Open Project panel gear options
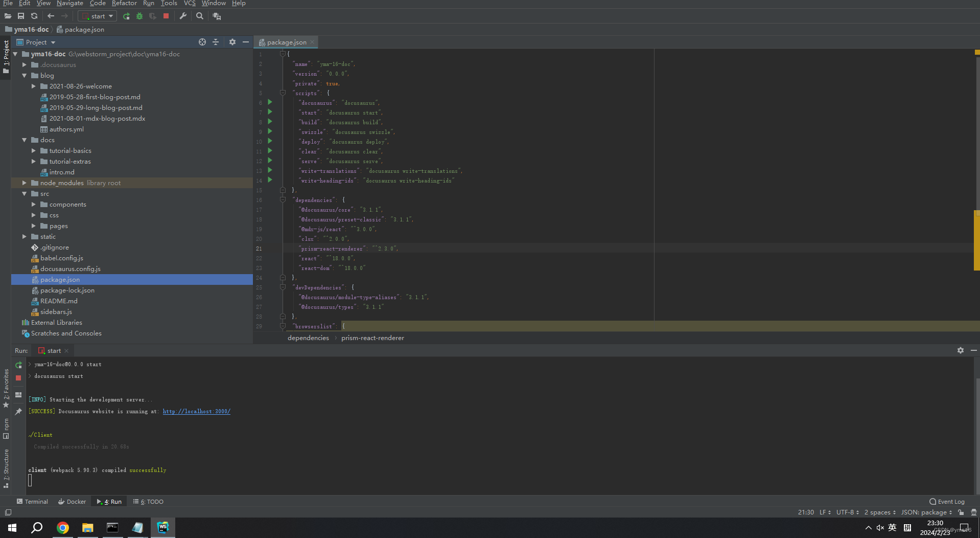 pyautogui.click(x=232, y=42)
